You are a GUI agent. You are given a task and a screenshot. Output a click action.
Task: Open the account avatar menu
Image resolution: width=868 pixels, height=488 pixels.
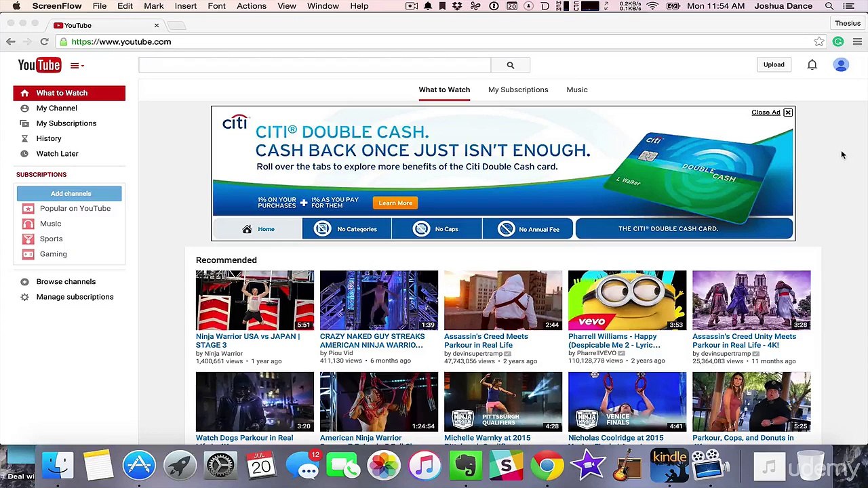tap(841, 64)
